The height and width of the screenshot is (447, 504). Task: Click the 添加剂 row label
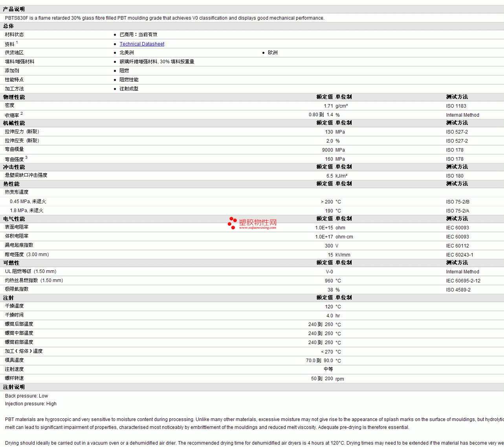pyautogui.click(x=12, y=71)
